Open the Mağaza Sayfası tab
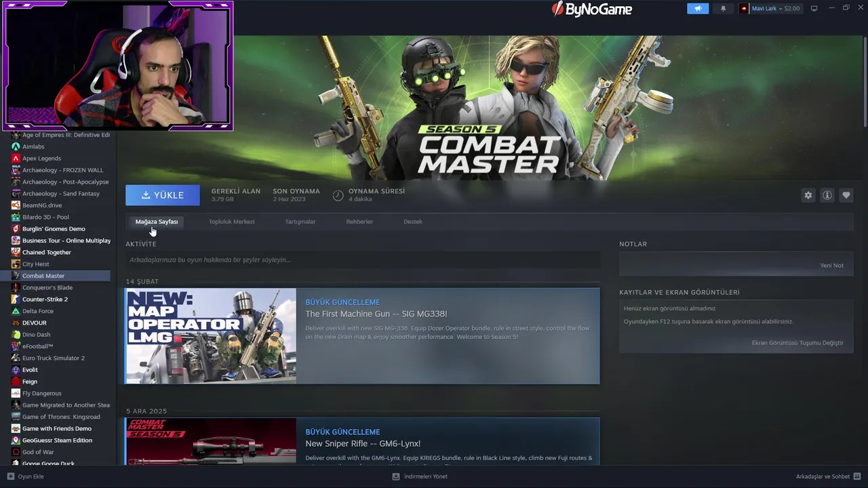 click(157, 222)
